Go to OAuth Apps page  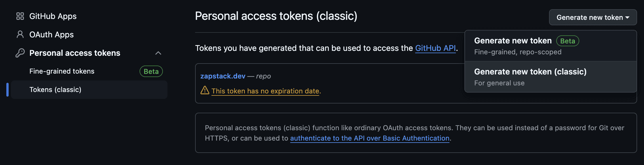click(52, 34)
